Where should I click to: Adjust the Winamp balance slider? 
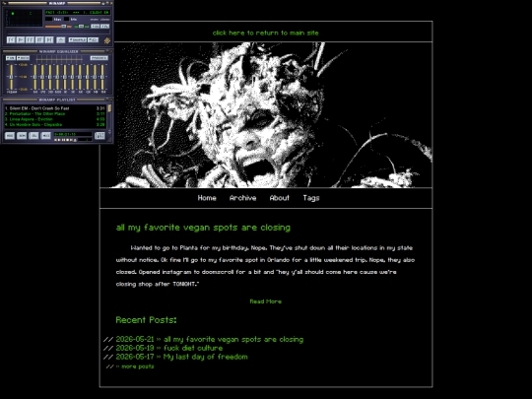[x=81, y=27]
